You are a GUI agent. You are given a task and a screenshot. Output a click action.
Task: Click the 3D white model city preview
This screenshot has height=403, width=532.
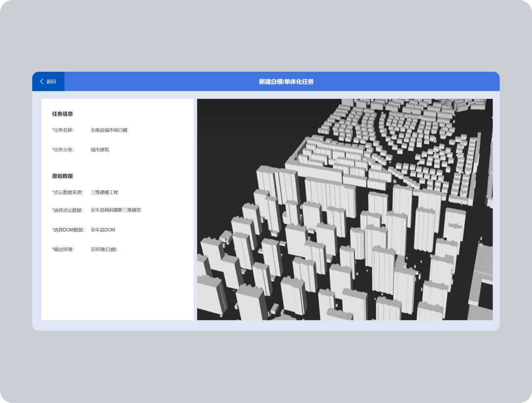pos(345,210)
